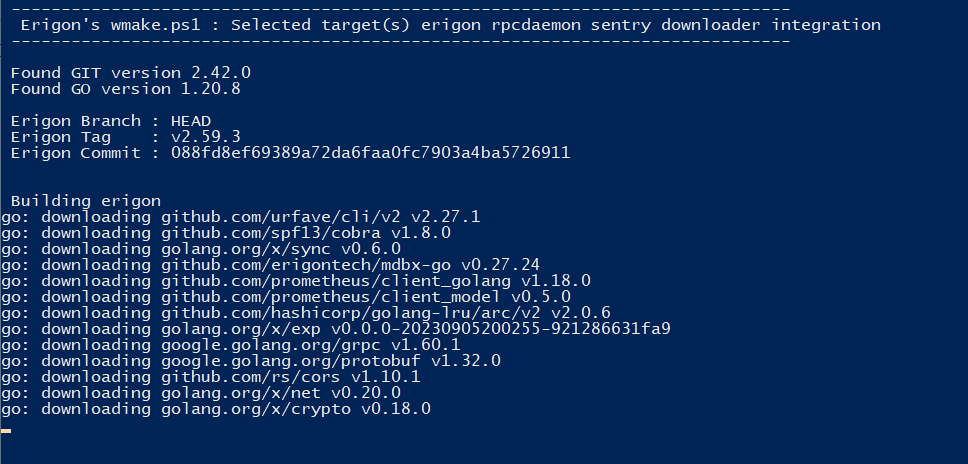Click the hashicorp/golang-lru/arc/v2 line
Screen dimensions: 968x464
305,312
